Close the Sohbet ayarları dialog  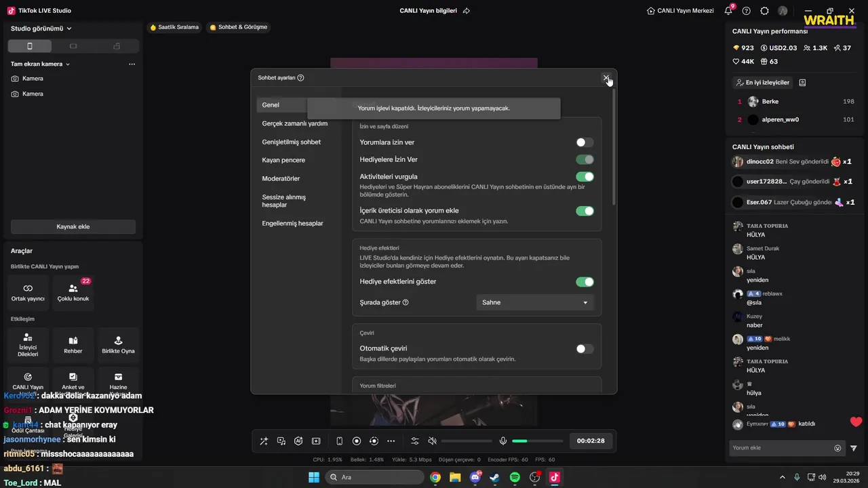click(x=606, y=78)
